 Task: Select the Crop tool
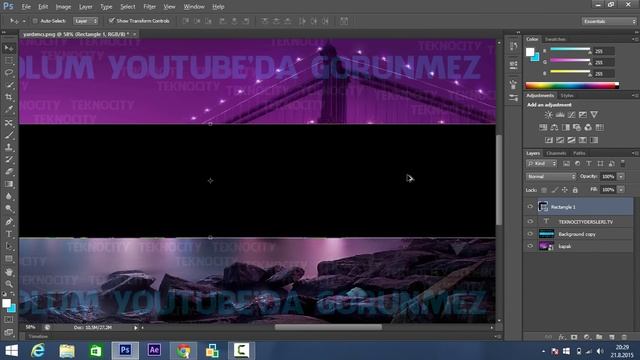(9, 97)
